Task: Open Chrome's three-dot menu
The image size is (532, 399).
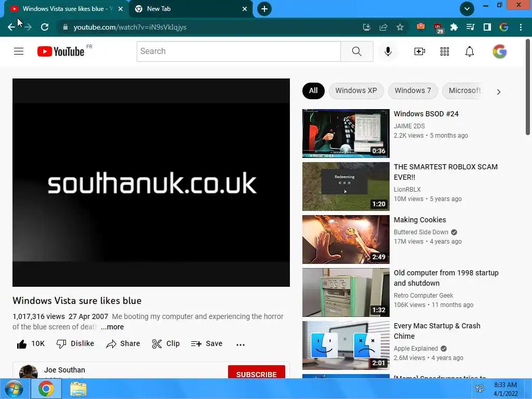Action: coord(521,27)
